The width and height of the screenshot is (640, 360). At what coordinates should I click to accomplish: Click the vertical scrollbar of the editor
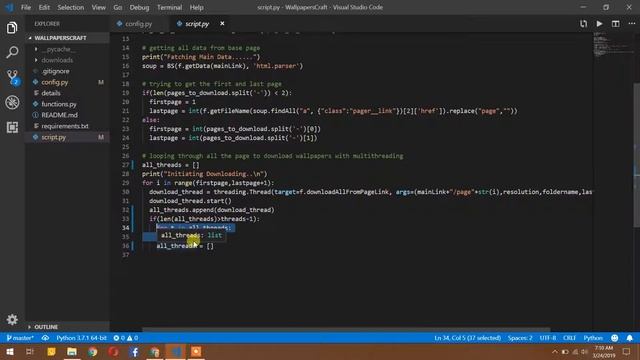pos(637,155)
